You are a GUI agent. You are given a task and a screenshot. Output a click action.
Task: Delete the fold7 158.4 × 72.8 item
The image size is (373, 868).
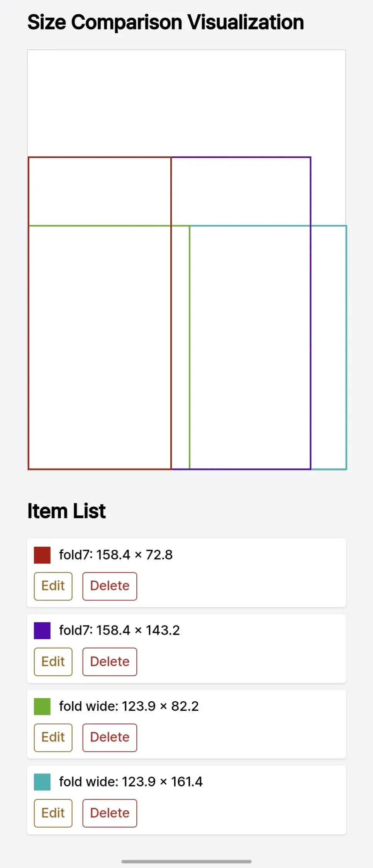click(110, 586)
